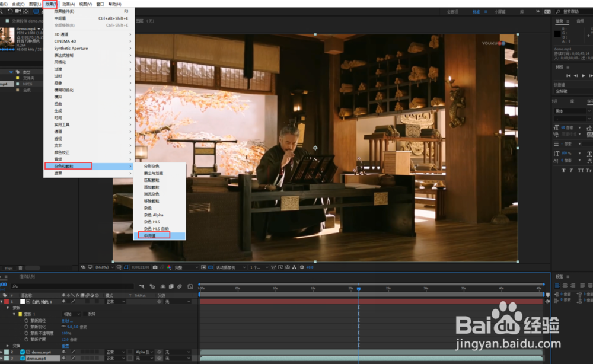Click the current time 0;00;21;00 in viewer
593x364 pixels.
pos(141,267)
